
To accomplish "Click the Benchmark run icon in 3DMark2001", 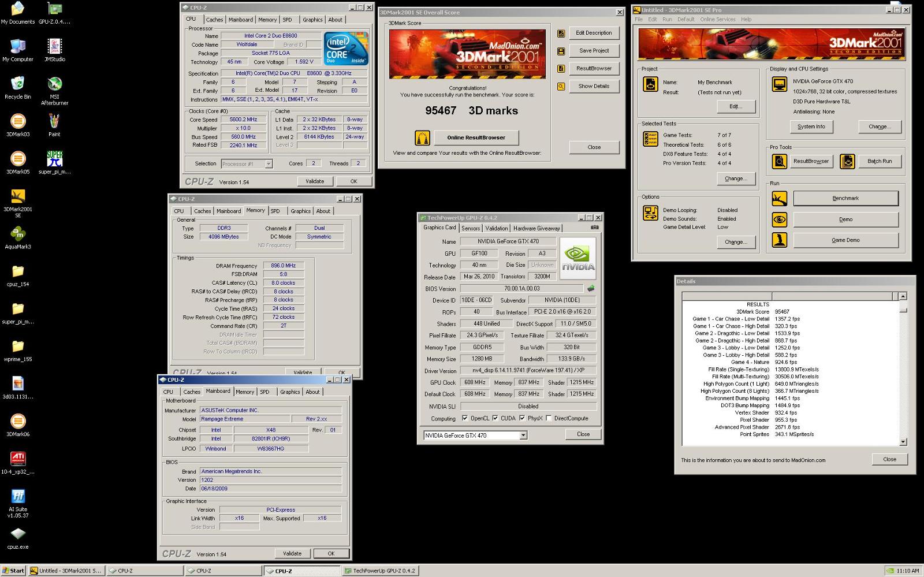I will click(780, 199).
